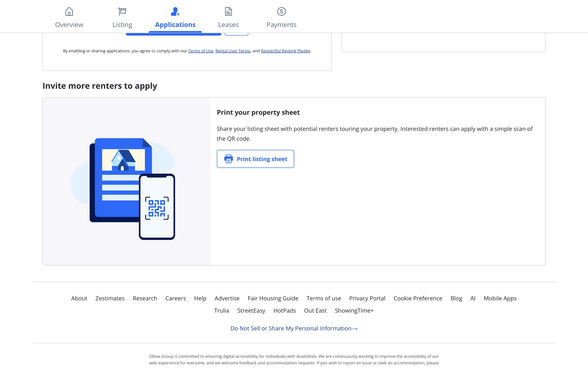Click Zestimates in the footer
The image size is (588, 368).
click(x=110, y=298)
